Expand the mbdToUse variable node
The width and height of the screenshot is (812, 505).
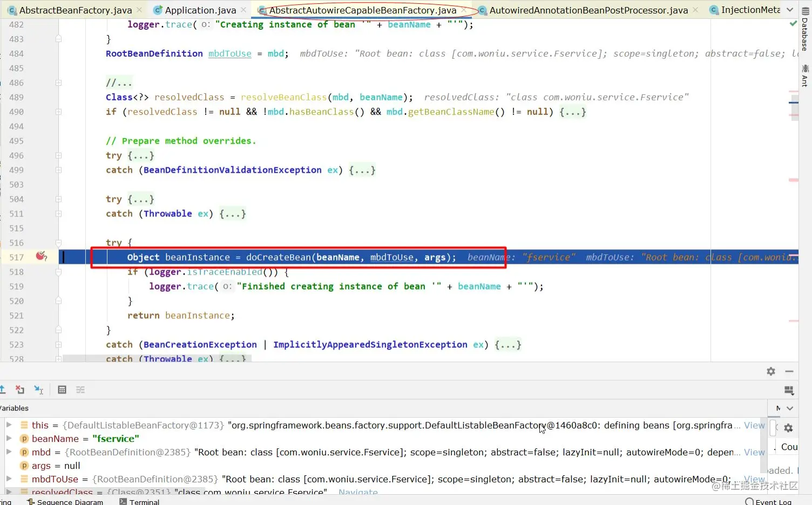coord(9,479)
